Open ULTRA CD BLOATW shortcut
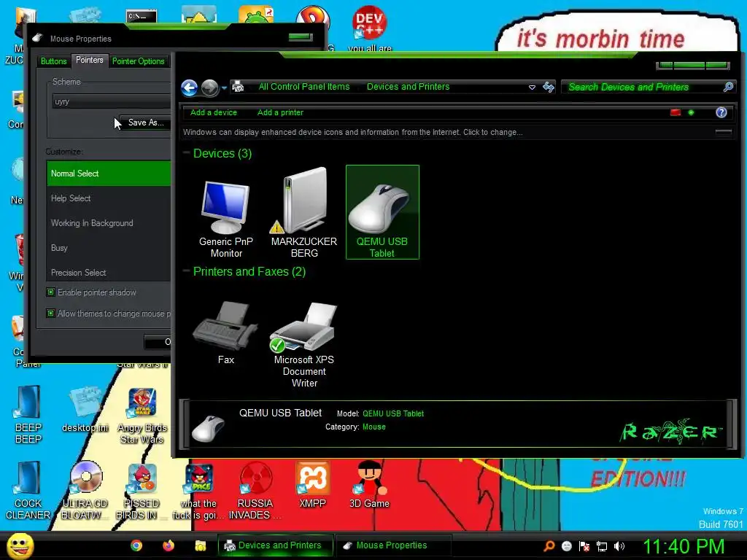Viewport: 747px width, 560px height. pyautogui.click(x=85, y=491)
